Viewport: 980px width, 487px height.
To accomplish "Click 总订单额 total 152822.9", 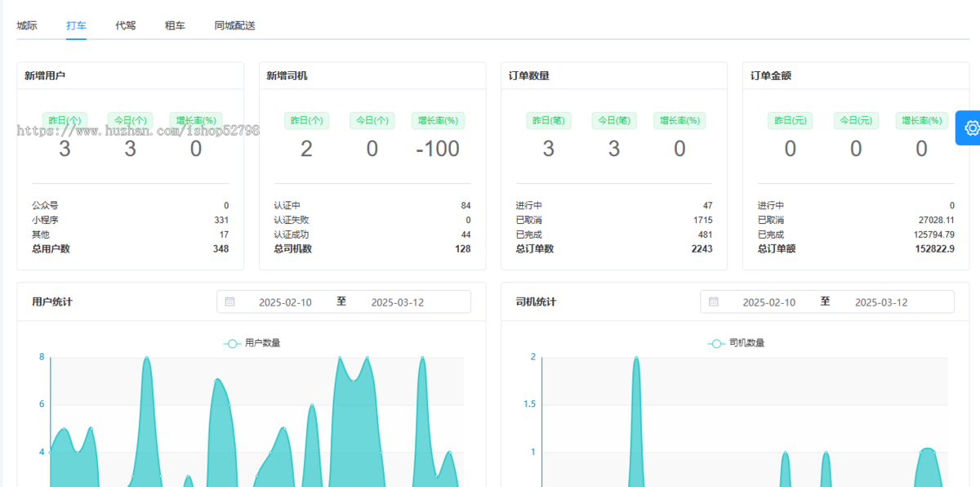I will point(934,249).
